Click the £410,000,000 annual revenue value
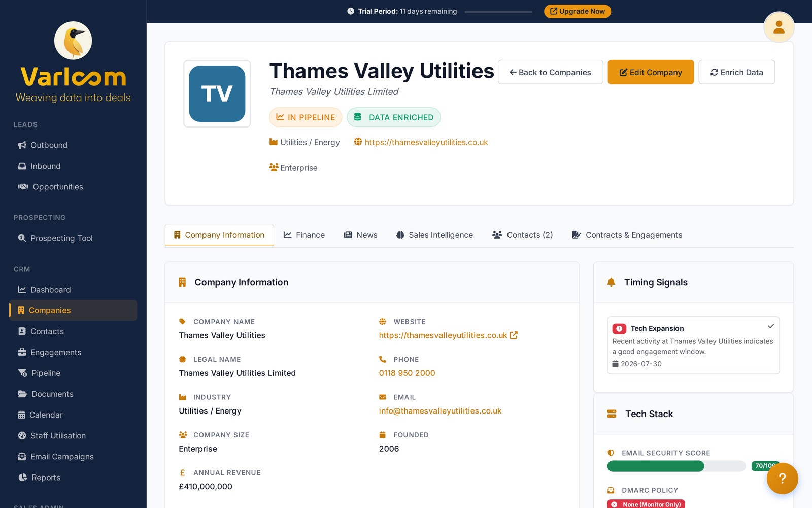Viewport: 812px width, 508px height. [206, 487]
